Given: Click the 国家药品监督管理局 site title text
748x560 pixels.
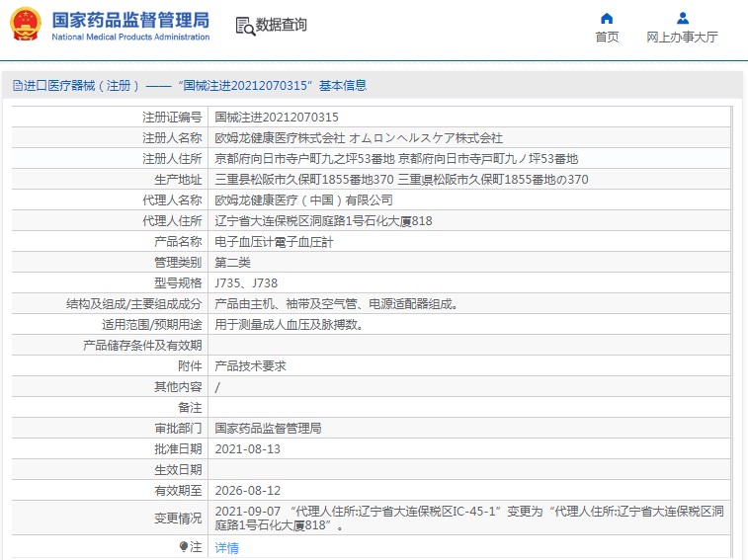Looking at the screenshot, I should (129, 19).
